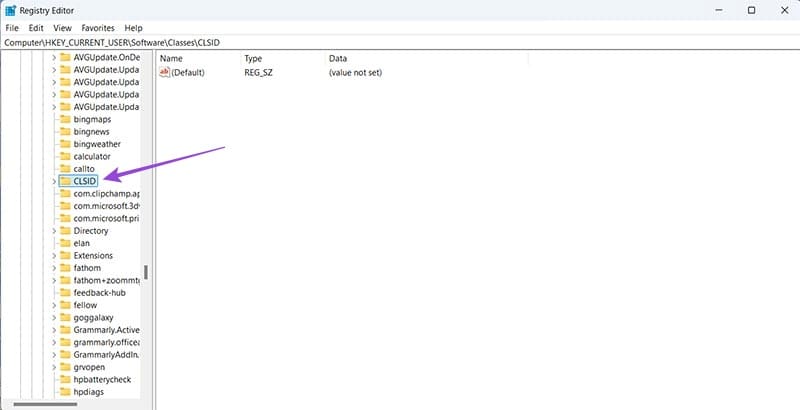The image size is (800, 410).
Task: Select the bingmaps folder icon
Action: point(65,119)
